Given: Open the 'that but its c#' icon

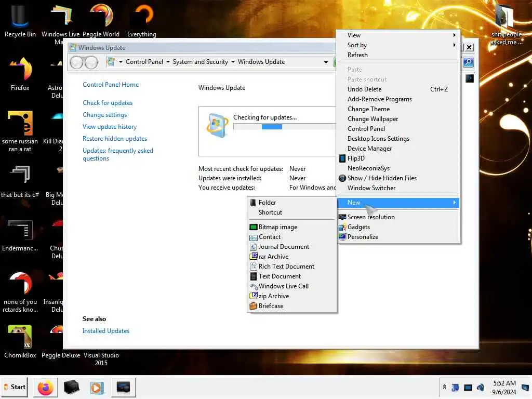Looking at the screenshot, I should [20, 181].
